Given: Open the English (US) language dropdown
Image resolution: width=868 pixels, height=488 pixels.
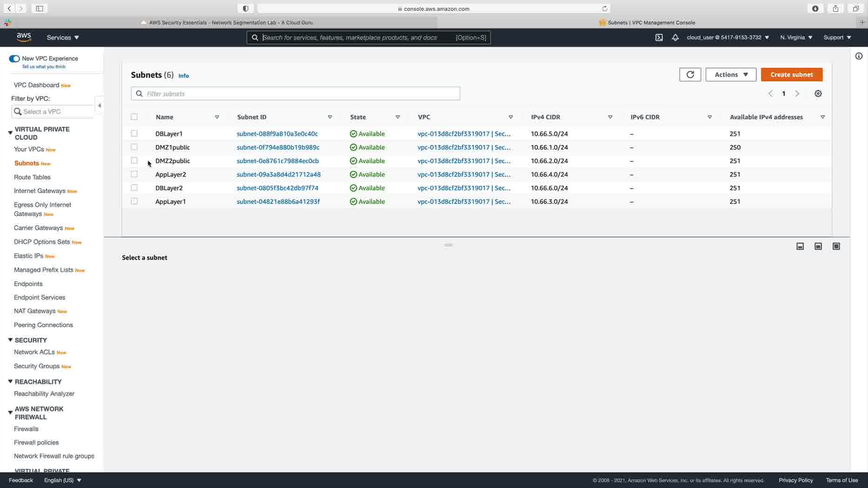Looking at the screenshot, I should click(x=63, y=480).
